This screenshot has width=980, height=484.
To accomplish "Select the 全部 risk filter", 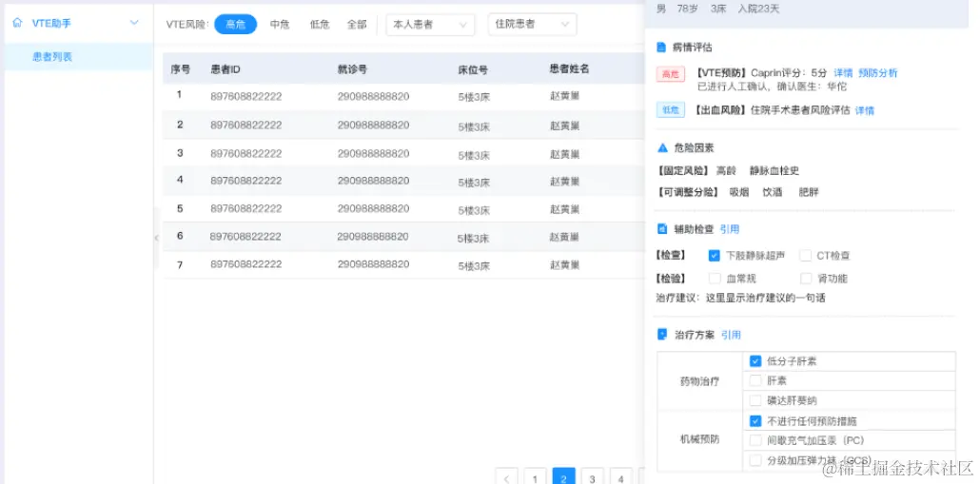I will 357,25.
